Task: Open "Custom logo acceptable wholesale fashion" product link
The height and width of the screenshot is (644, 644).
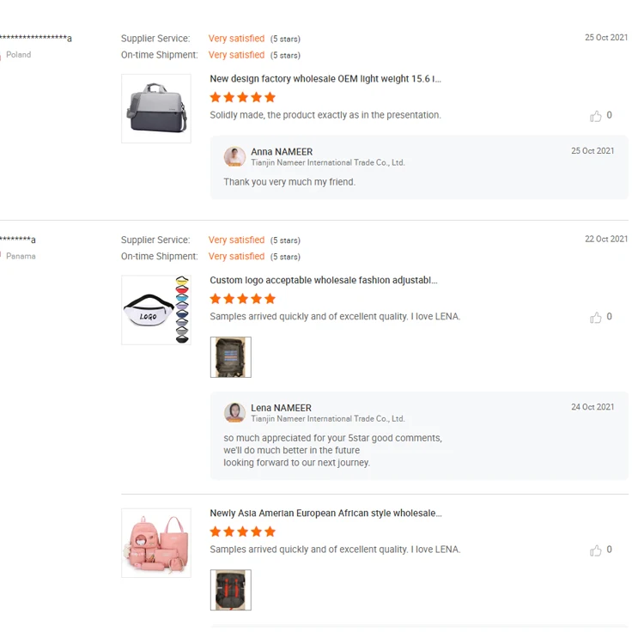Action: pyautogui.click(x=324, y=281)
